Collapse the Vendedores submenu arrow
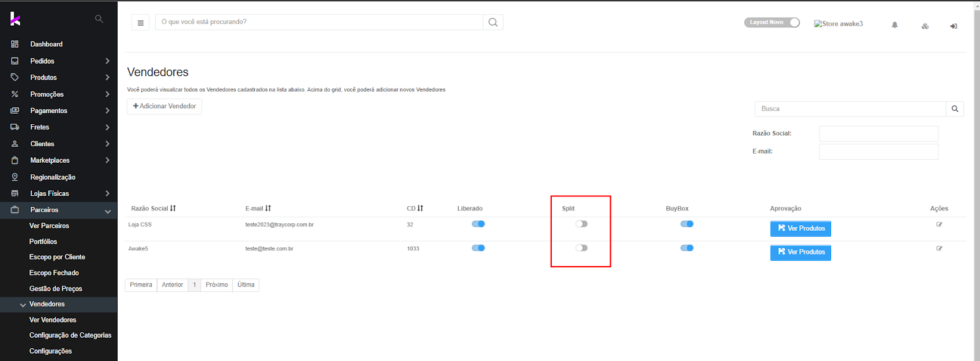980x361 pixels. coord(23,305)
